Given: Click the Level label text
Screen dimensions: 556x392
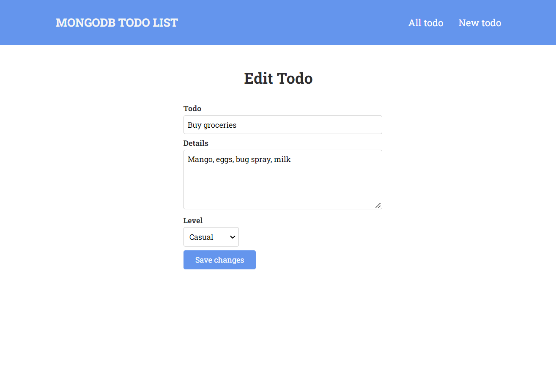Looking at the screenshot, I should pos(193,220).
